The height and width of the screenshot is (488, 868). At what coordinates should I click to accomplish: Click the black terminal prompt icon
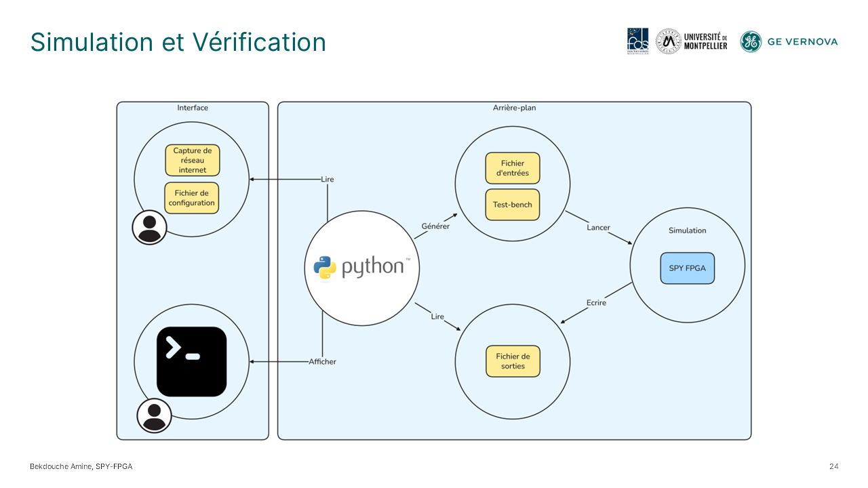(x=191, y=361)
